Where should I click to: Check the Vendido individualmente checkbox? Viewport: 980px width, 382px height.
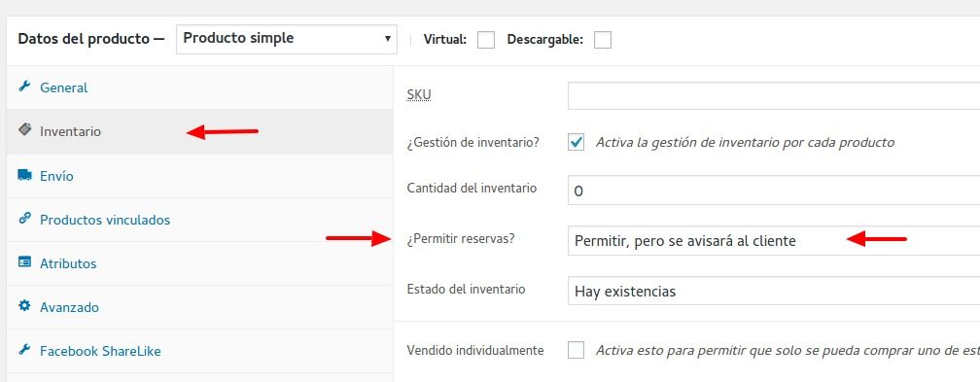577,350
